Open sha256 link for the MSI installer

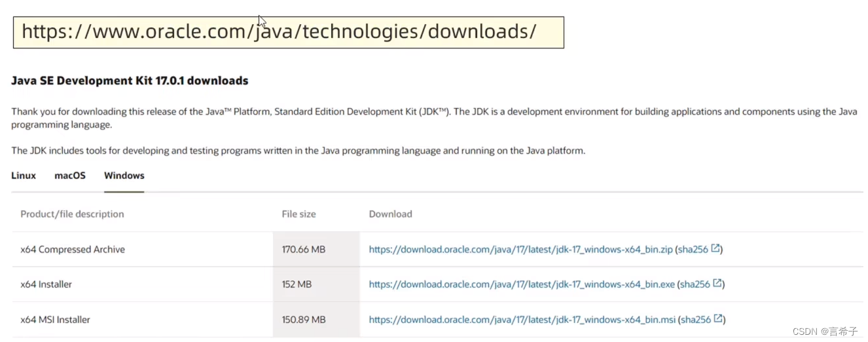696,320
